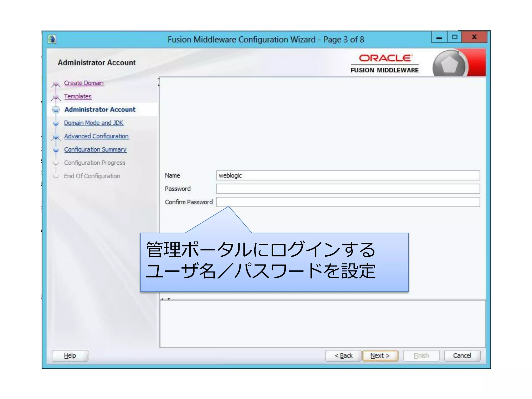Go back with the Back button

click(343, 355)
